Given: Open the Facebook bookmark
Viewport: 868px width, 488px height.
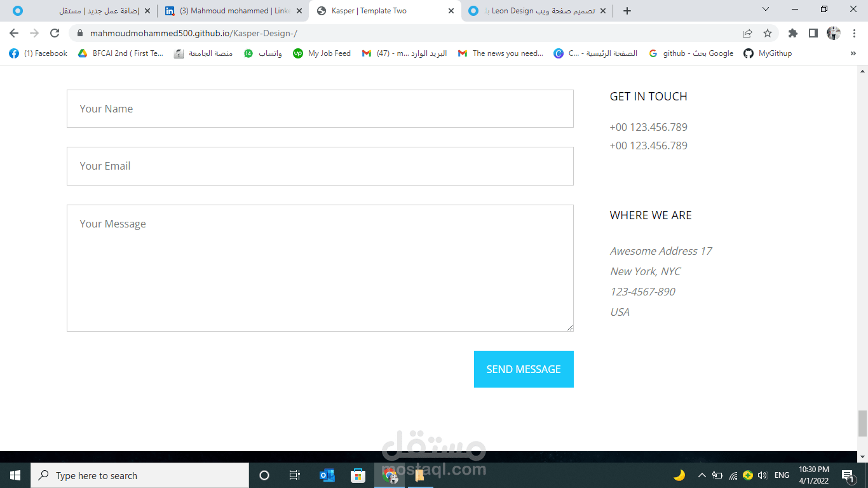Looking at the screenshot, I should tap(38, 53).
